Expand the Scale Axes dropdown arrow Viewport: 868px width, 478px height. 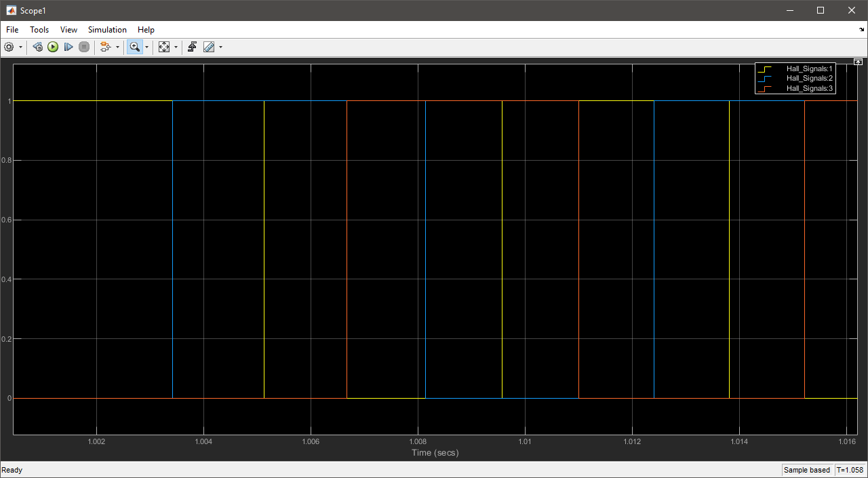tap(176, 47)
